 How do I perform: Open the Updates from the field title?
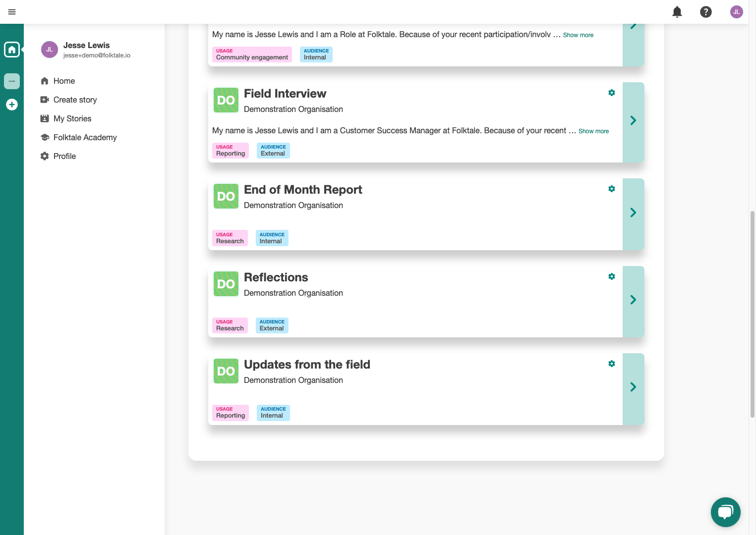(307, 365)
